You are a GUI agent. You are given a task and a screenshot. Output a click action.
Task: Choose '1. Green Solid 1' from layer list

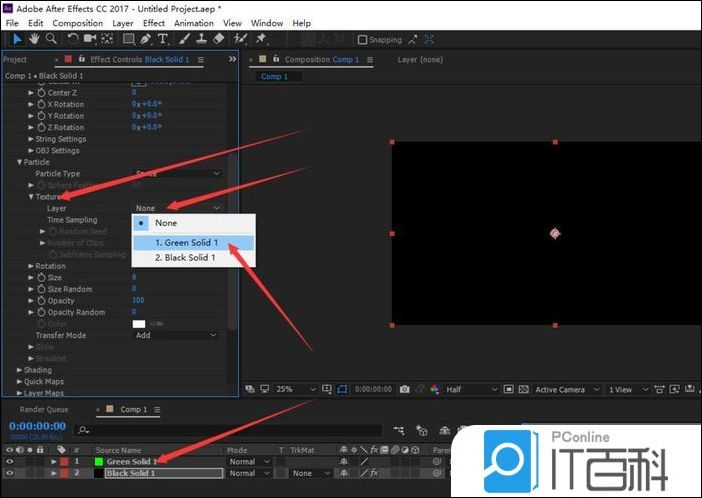(192, 242)
